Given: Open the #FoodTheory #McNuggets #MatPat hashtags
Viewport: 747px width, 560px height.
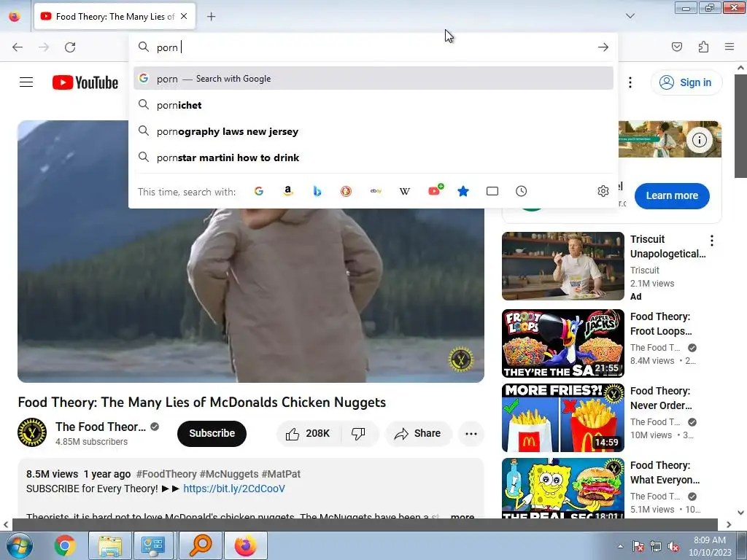Looking at the screenshot, I should (218, 474).
